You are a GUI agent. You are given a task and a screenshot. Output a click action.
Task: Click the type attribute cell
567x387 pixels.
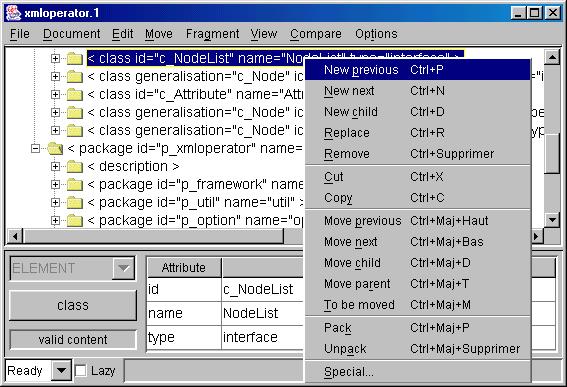184,337
